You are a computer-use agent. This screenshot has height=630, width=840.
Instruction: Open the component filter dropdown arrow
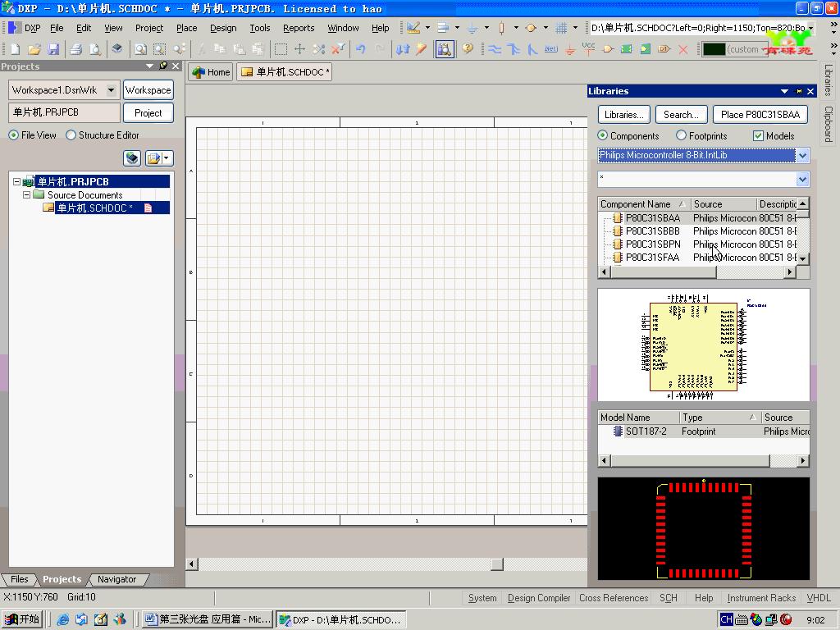tap(802, 180)
